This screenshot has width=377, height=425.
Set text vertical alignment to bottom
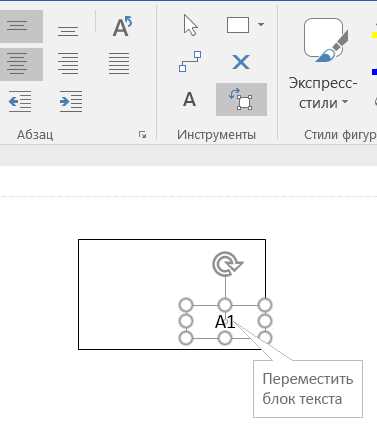68,31
